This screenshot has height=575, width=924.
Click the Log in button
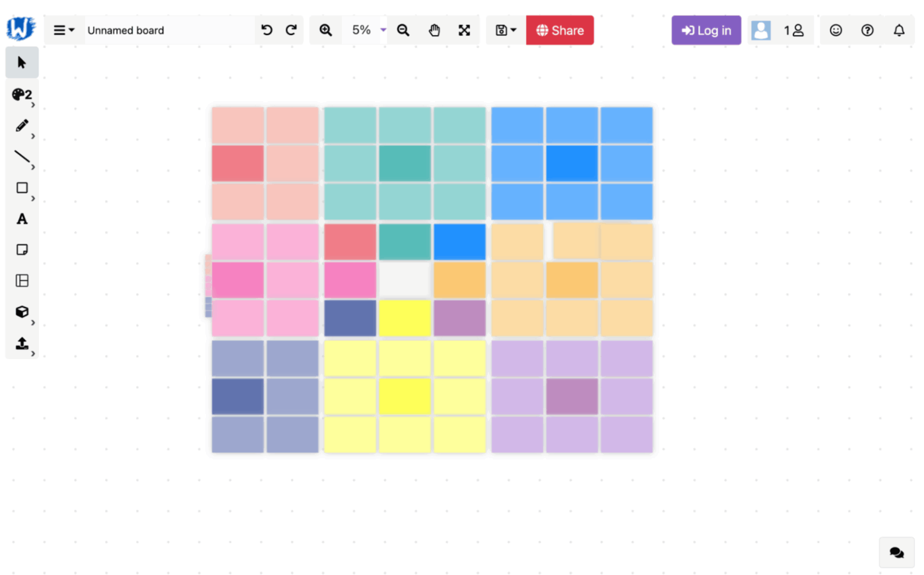[x=706, y=30]
